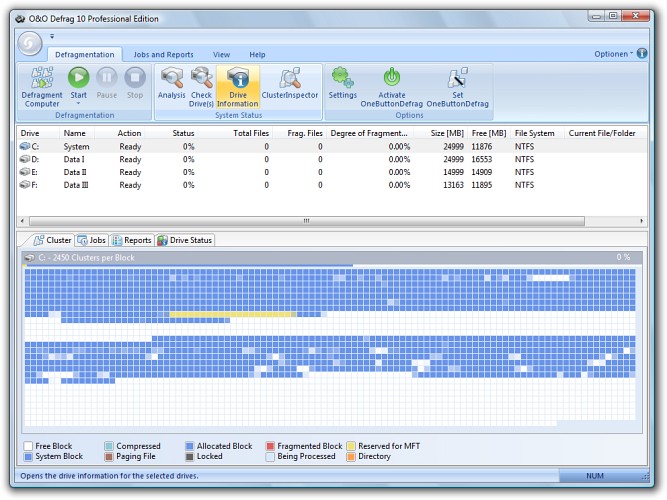Viewport: 667px width, 500px height.
Task: Sort by the Total Files column header
Action: point(235,133)
